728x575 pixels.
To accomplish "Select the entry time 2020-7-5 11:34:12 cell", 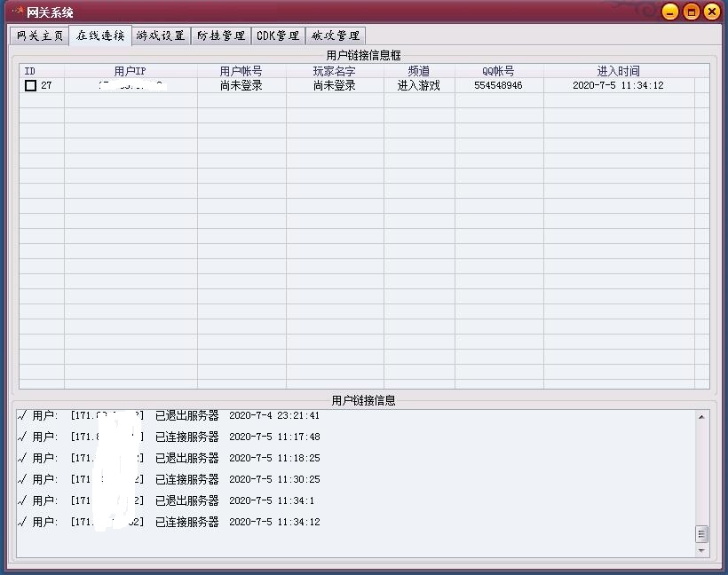I will point(618,85).
